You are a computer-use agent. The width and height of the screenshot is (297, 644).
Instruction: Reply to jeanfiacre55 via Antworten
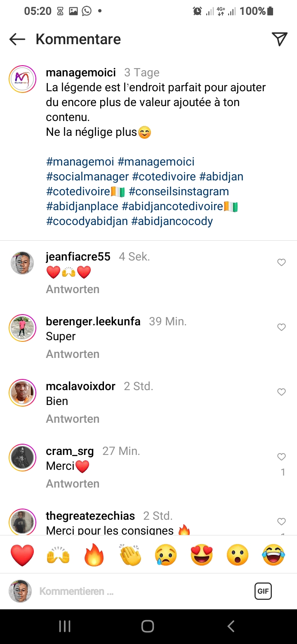tap(73, 289)
